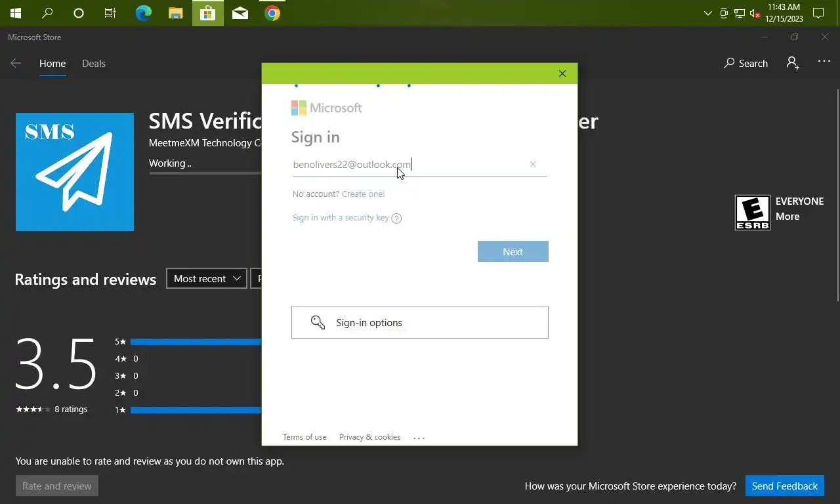840x504 pixels.
Task: Switch to Home tab in Store
Action: (x=52, y=64)
